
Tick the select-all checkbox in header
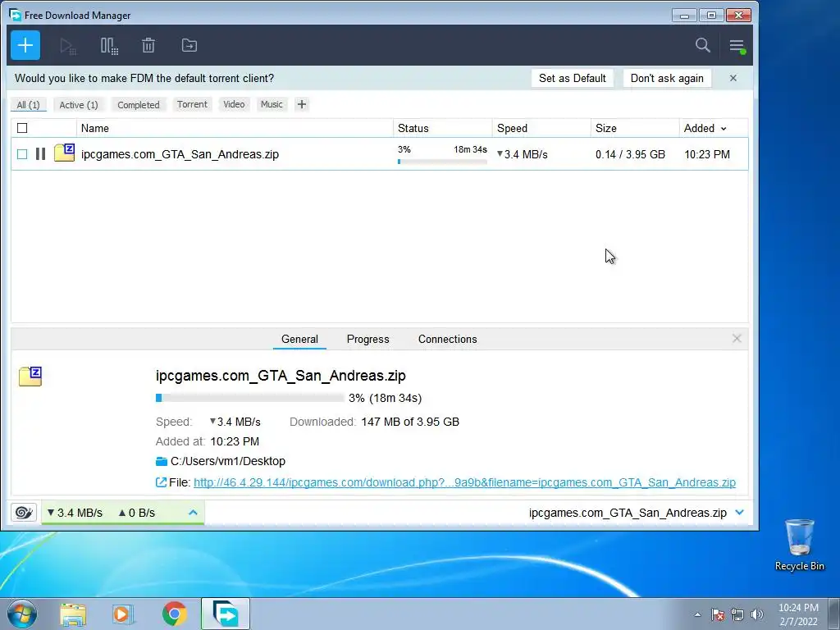point(22,128)
